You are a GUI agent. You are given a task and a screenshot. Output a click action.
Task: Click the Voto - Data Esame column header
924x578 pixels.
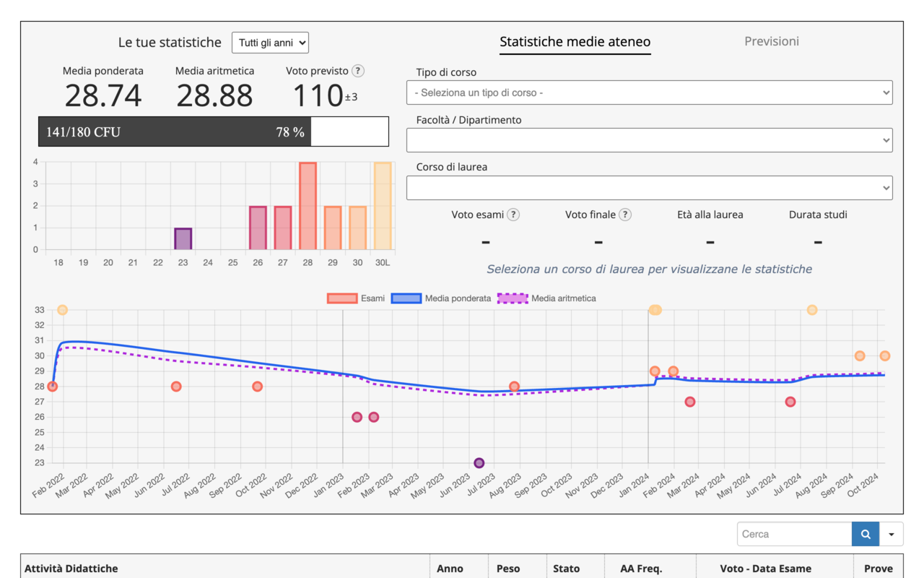tap(775, 569)
